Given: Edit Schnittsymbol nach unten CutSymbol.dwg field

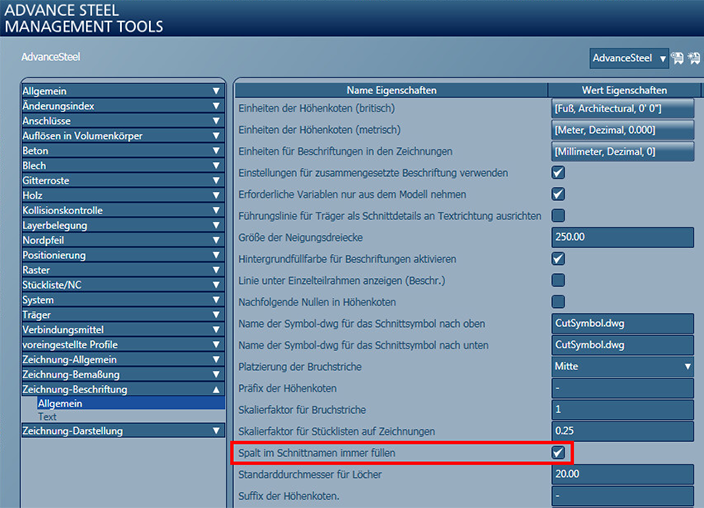Looking at the screenshot, I should pyautogui.click(x=622, y=345).
